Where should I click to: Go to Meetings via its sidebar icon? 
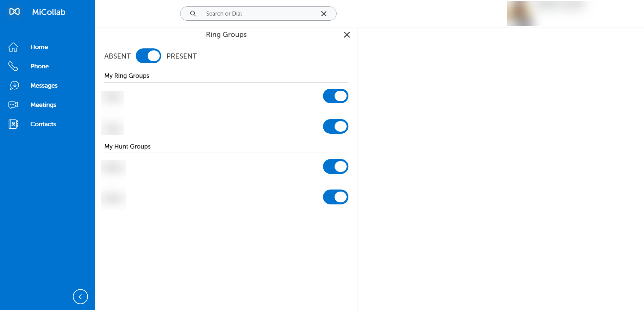point(13,105)
